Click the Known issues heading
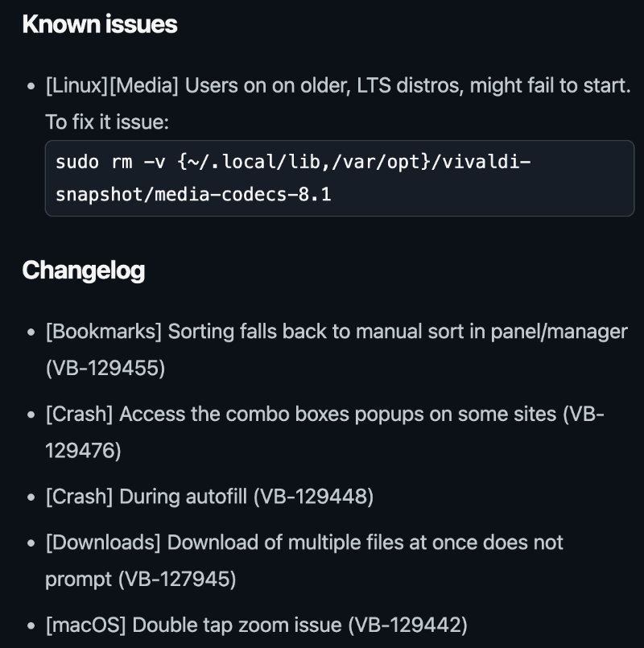 pyautogui.click(x=100, y=24)
